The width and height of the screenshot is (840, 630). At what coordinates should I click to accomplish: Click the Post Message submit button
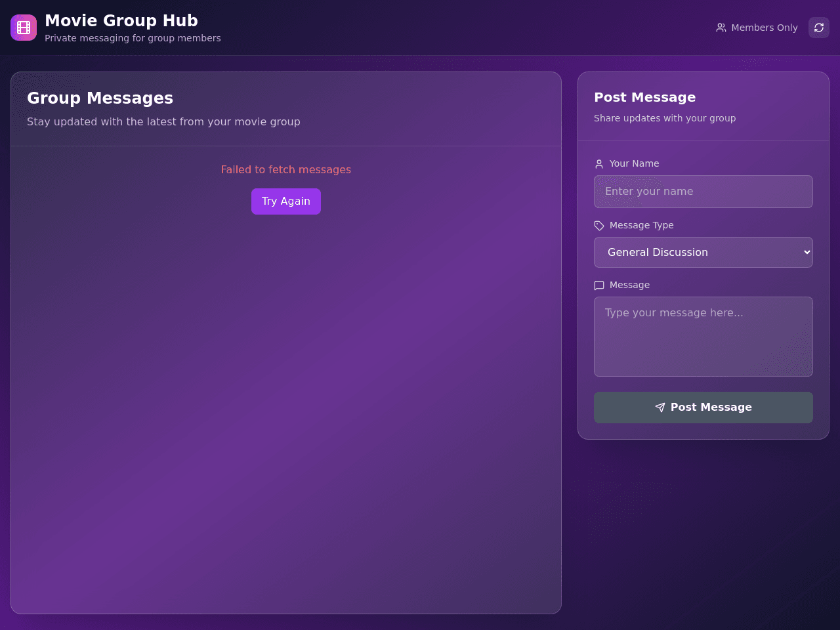click(703, 408)
